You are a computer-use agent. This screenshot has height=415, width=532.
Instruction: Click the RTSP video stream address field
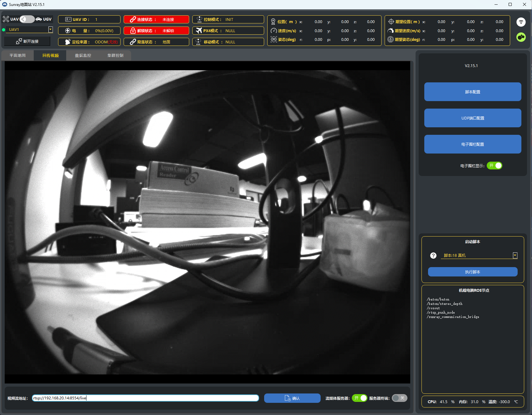[x=145, y=398]
